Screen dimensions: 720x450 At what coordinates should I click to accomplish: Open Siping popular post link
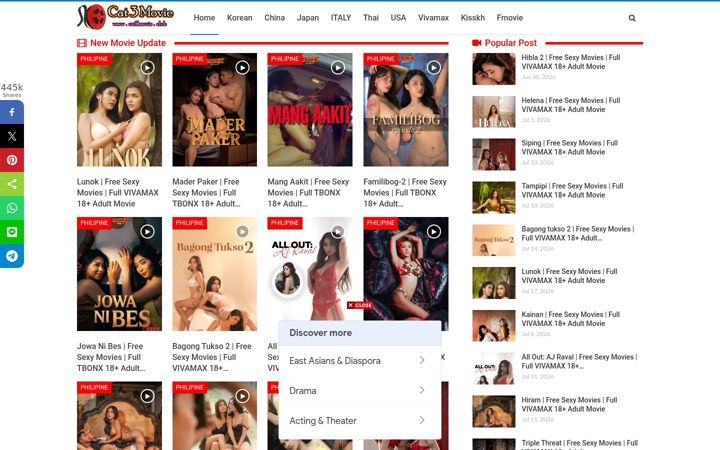click(x=570, y=147)
